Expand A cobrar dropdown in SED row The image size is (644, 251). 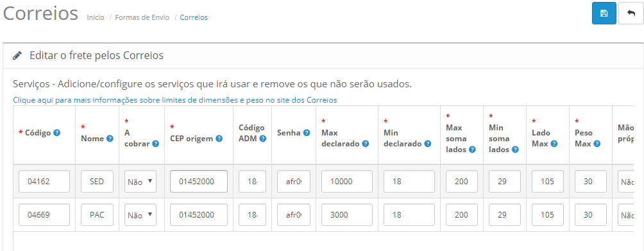click(140, 181)
